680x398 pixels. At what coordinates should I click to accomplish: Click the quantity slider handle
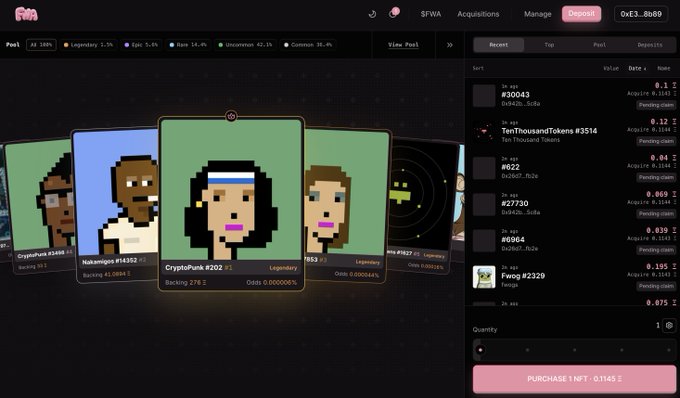pyautogui.click(x=480, y=349)
